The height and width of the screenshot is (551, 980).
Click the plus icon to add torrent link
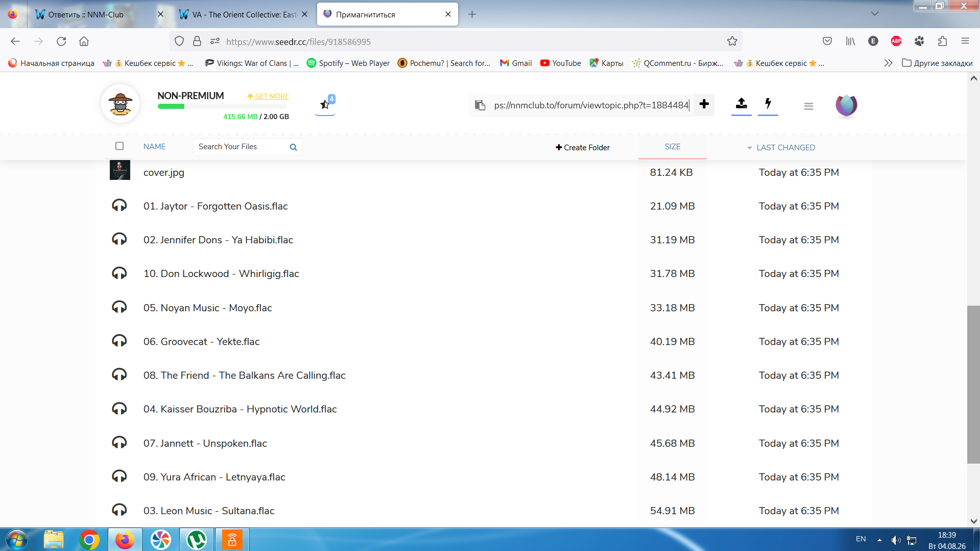pos(704,104)
